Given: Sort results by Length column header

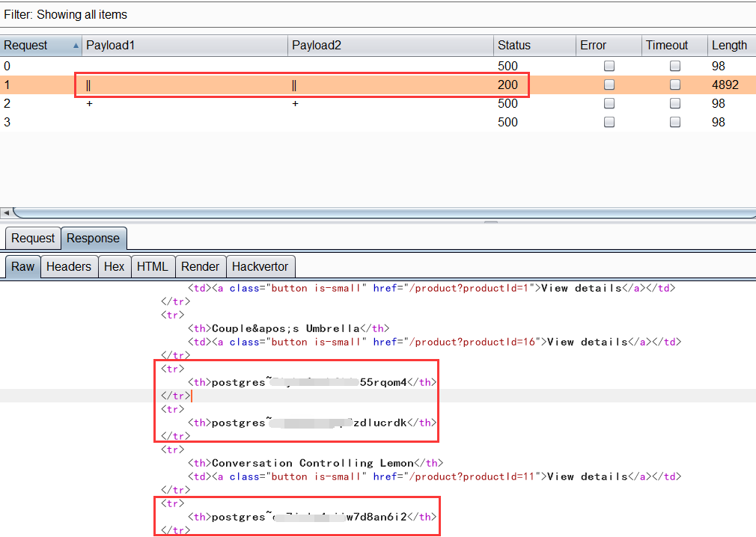Looking at the screenshot, I should pos(729,45).
